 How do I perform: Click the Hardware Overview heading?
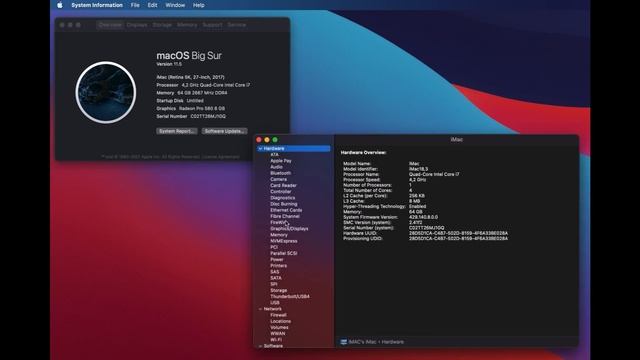pos(363,153)
